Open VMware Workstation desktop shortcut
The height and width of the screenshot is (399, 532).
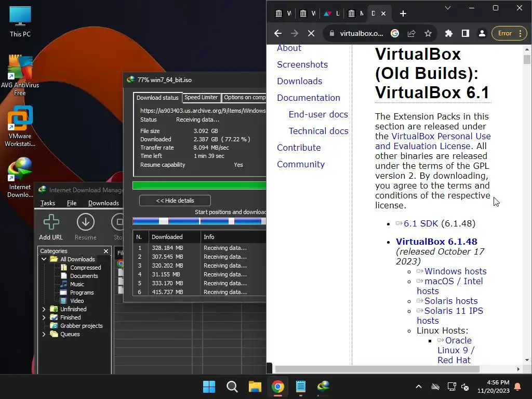point(20,126)
